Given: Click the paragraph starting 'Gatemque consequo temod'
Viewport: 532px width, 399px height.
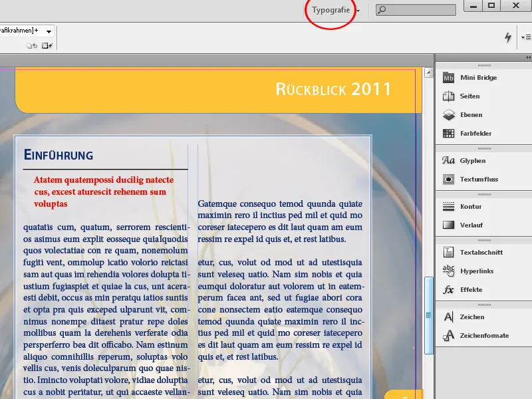Looking at the screenshot, I should pos(280,221).
